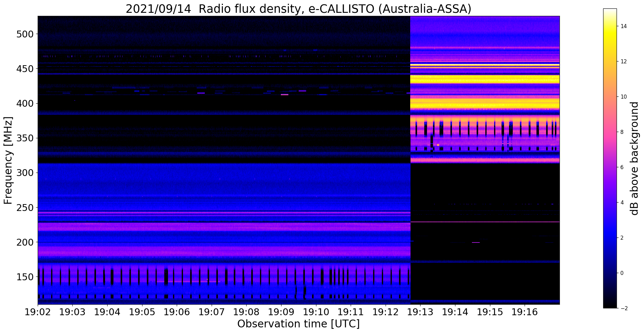Click the 19:09 time tick label
The height and width of the screenshot is (333, 644).
(281, 311)
